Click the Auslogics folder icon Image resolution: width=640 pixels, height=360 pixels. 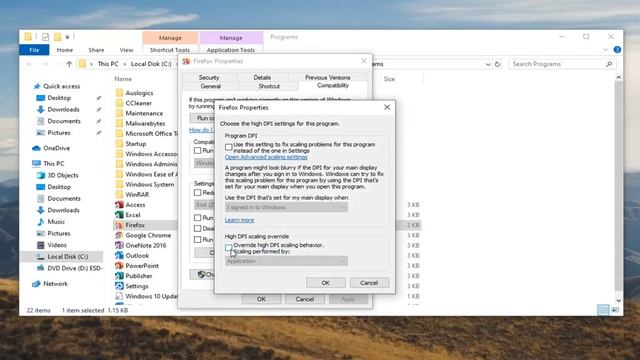click(x=119, y=93)
